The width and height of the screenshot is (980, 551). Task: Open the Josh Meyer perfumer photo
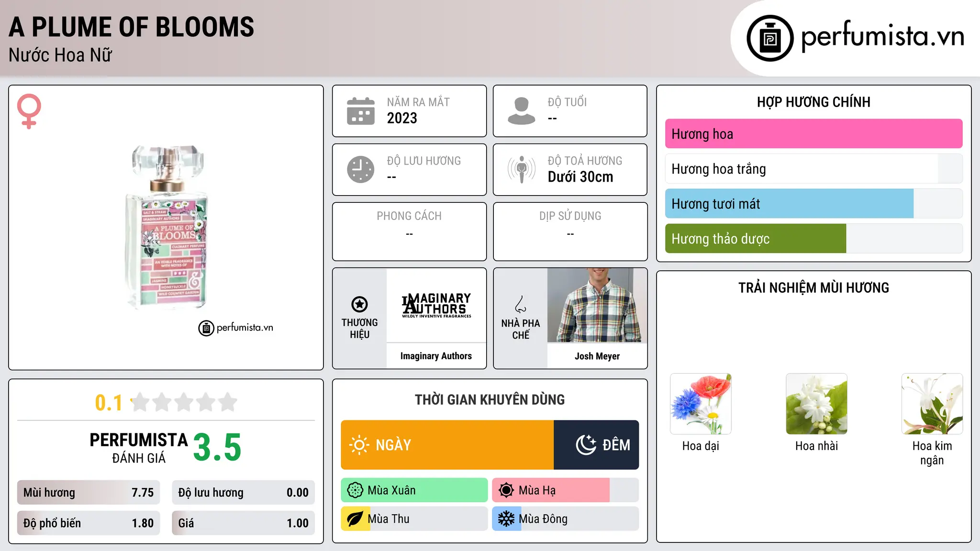pos(597,305)
